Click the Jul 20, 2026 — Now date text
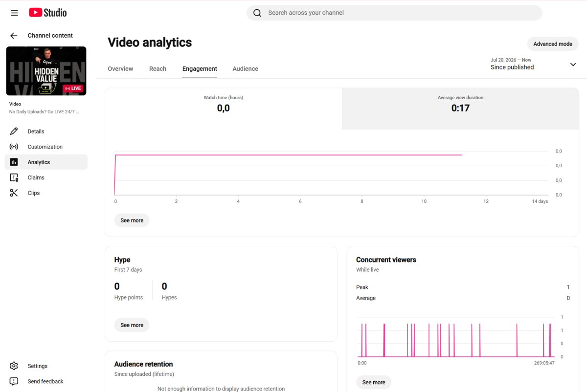Image resolution: width=587 pixels, height=392 pixels. (511, 60)
